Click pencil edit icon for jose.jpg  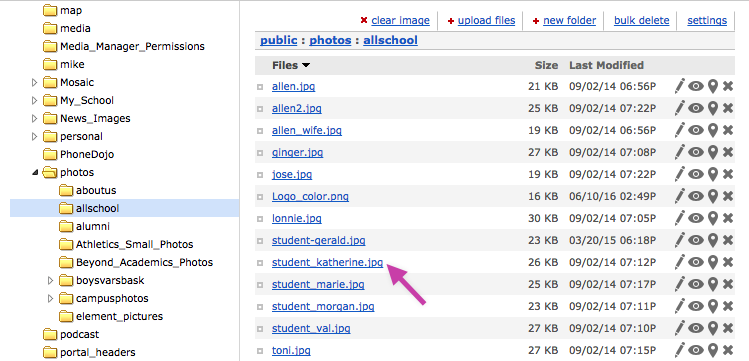[679, 174]
